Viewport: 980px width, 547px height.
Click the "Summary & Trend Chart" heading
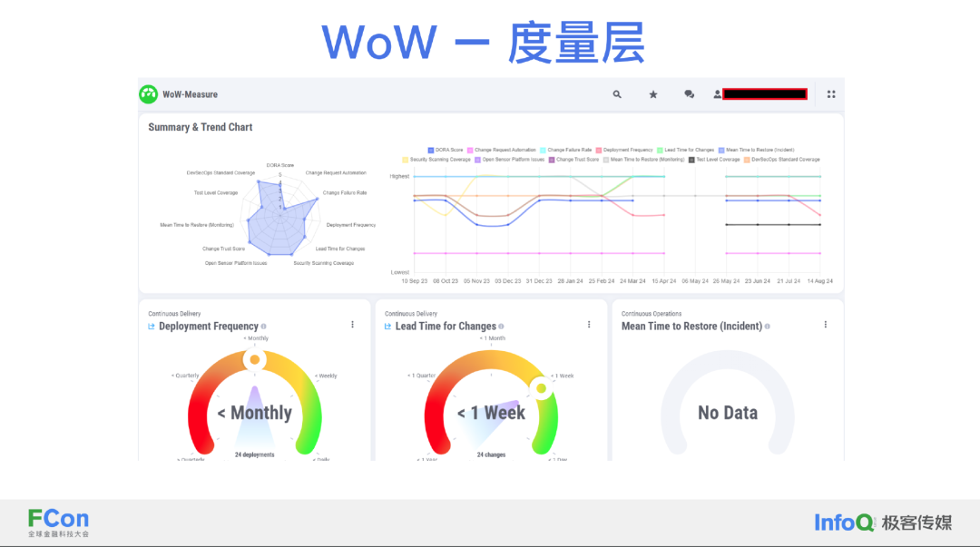[200, 127]
